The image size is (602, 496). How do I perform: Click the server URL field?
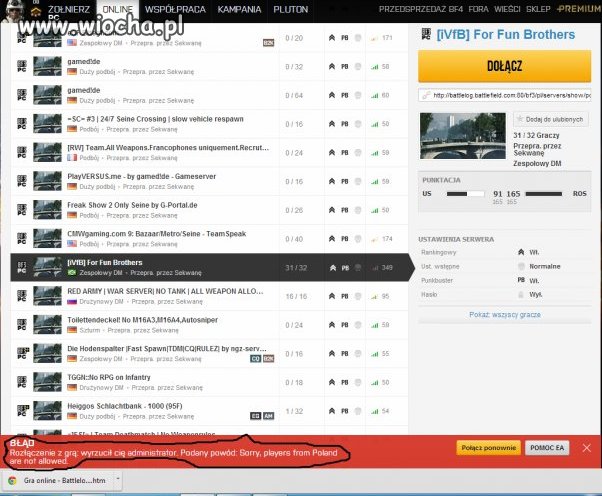click(504, 95)
